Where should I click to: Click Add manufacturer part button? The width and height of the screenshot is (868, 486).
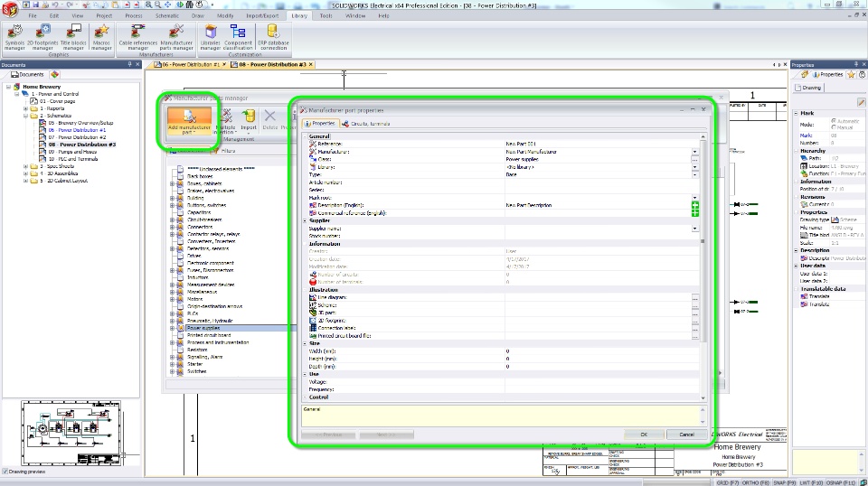pyautogui.click(x=189, y=121)
